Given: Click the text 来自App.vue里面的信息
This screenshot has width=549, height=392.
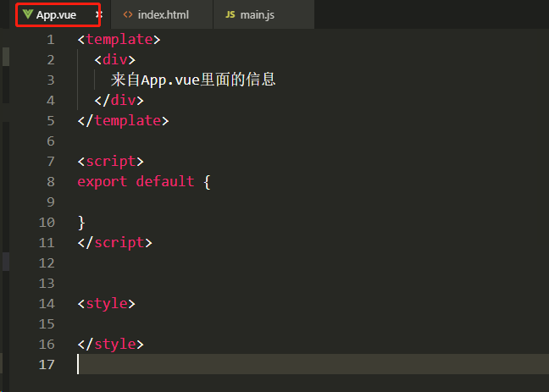Looking at the screenshot, I should tap(193, 80).
